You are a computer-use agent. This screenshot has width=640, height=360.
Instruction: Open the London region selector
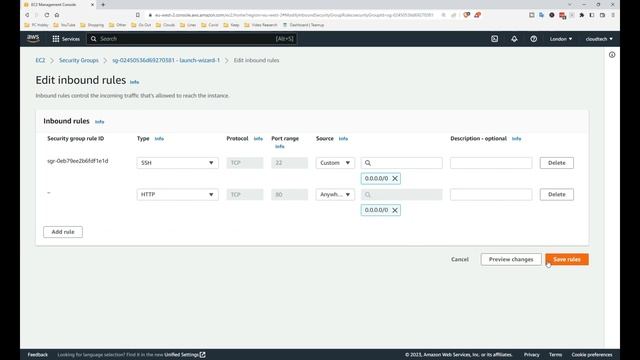(x=560, y=39)
